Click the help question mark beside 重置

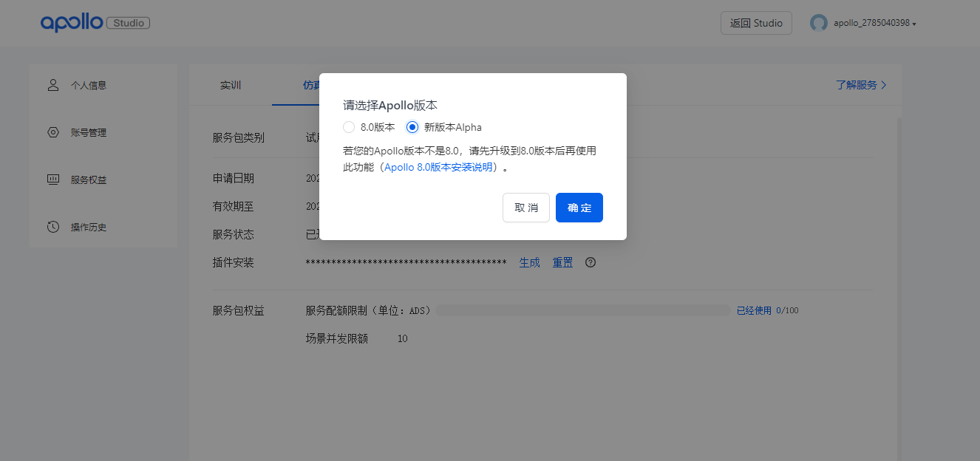[590, 262]
